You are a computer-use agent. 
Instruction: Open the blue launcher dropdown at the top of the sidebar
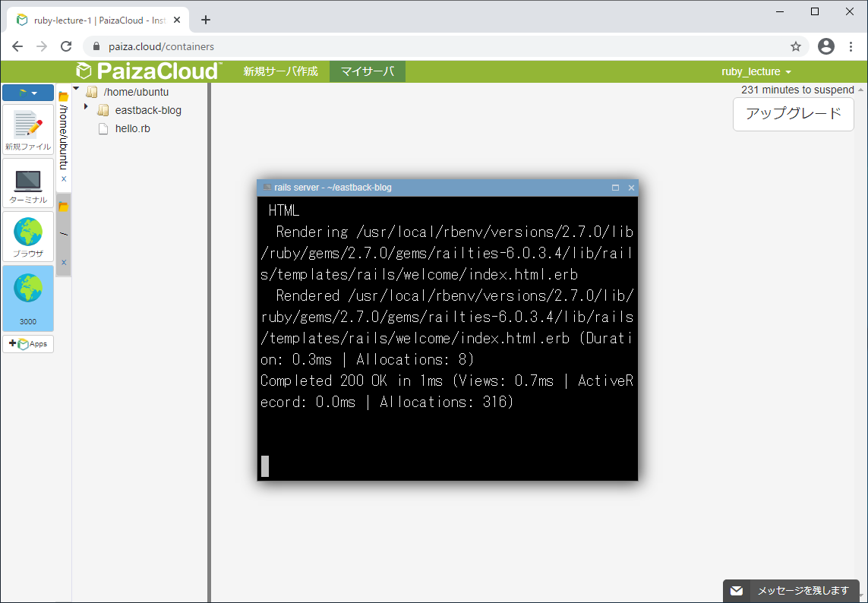(x=27, y=93)
